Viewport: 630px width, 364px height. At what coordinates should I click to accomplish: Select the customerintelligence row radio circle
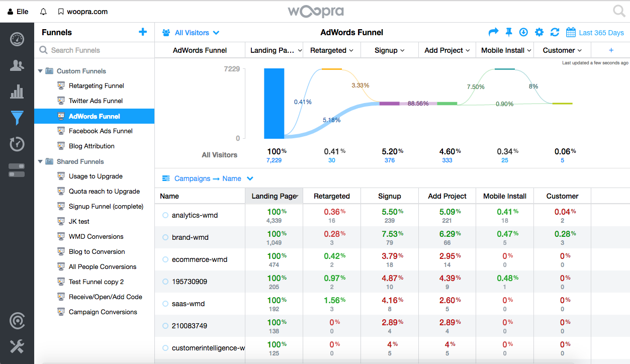point(165,348)
